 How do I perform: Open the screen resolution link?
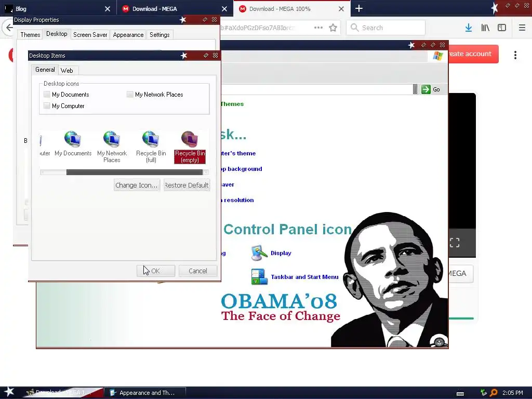(x=237, y=200)
